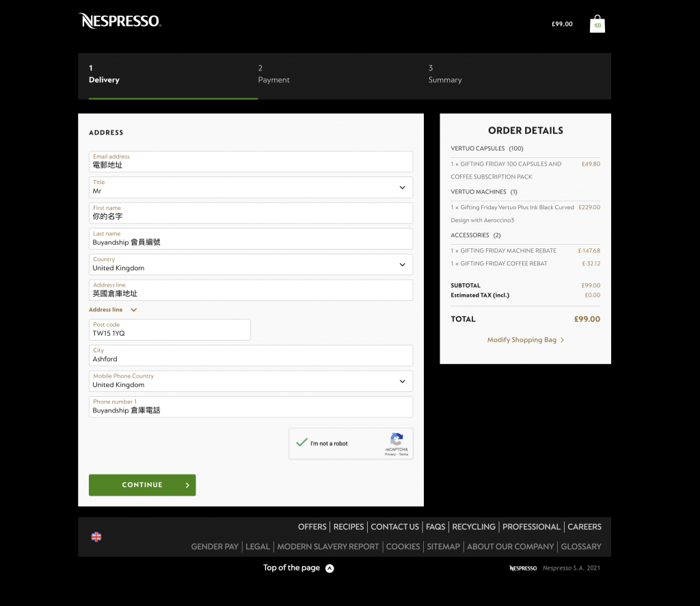Toggle the I'm not a robot checkbox

coord(301,443)
